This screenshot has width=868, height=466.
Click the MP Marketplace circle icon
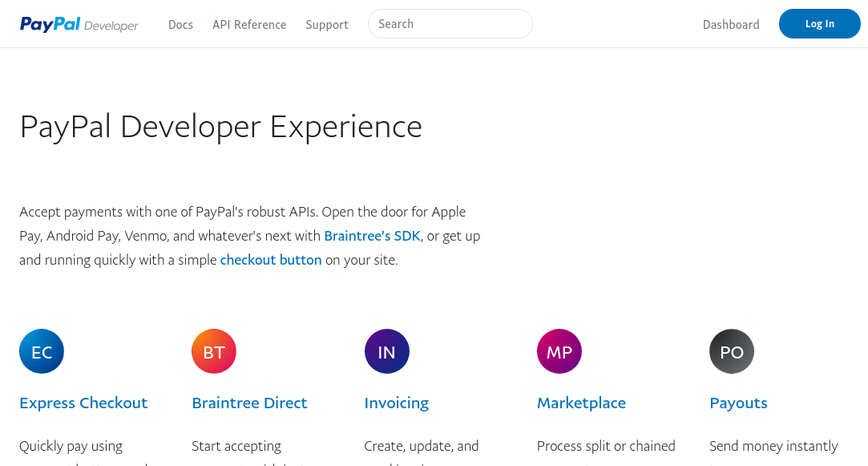tap(559, 351)
